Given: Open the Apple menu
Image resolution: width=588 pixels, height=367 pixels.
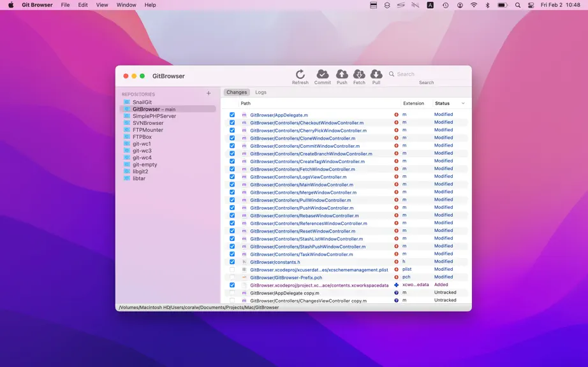Looking at the screenshot, I should (11, 5).
